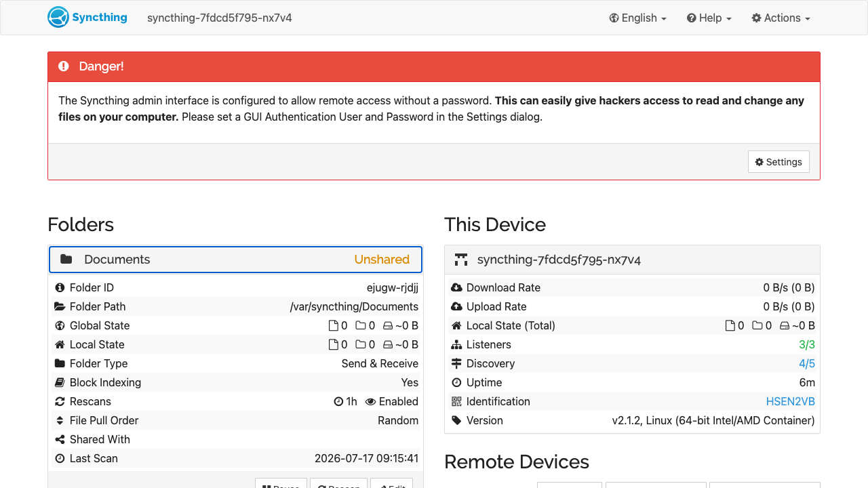Click the exclamation icon beside Danger!
Screen dimensions: 868x488
(64, 66)
